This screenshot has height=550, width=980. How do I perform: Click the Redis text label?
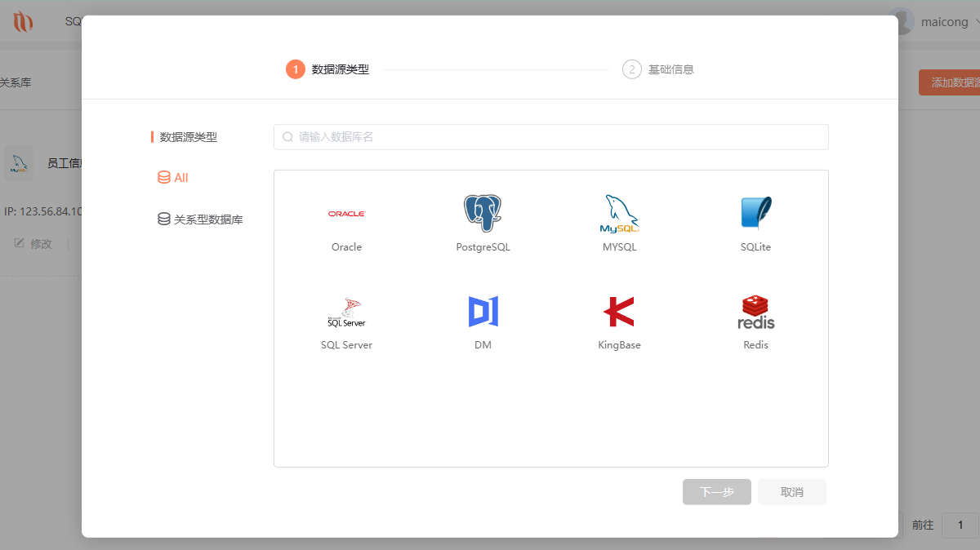tap(755, 344)
